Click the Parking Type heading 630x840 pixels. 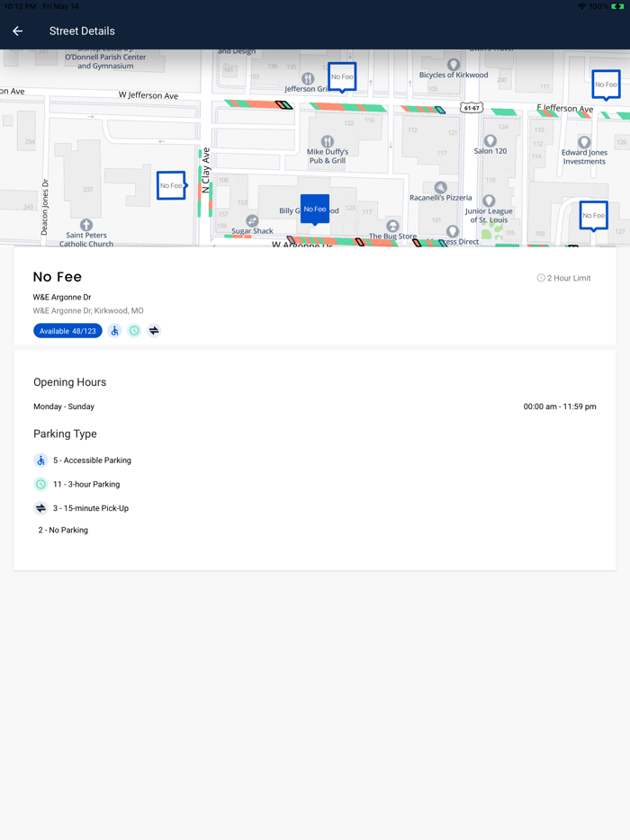coord(65,433)
